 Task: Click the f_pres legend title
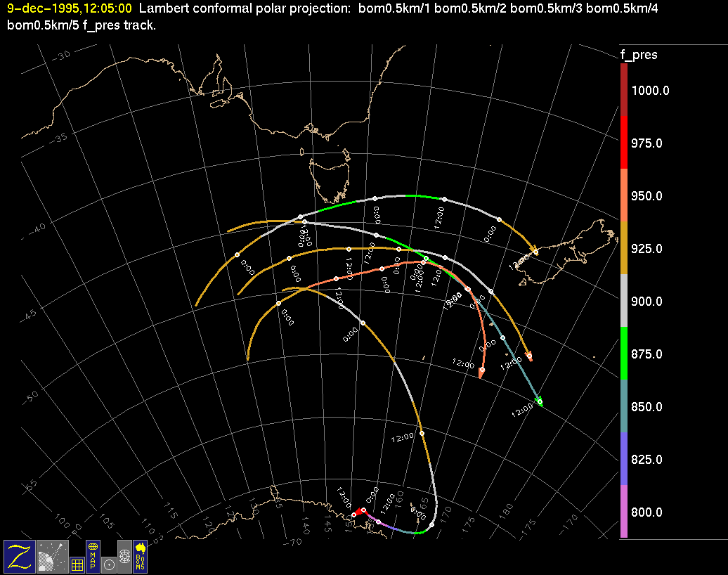click(639, 55)
